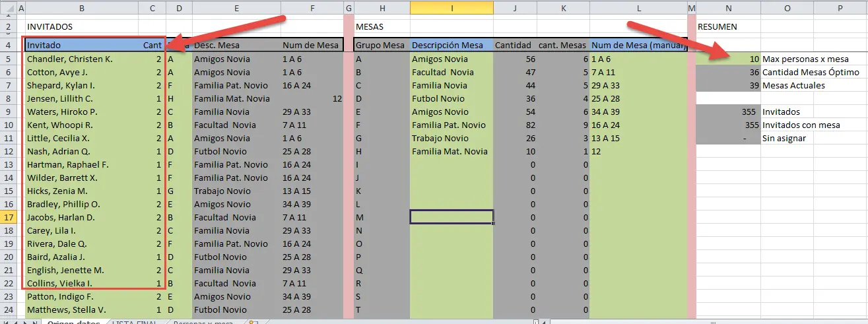868x324 pixels.
Task: Click the cell Collins, Vielka I.
Action: 82,283
